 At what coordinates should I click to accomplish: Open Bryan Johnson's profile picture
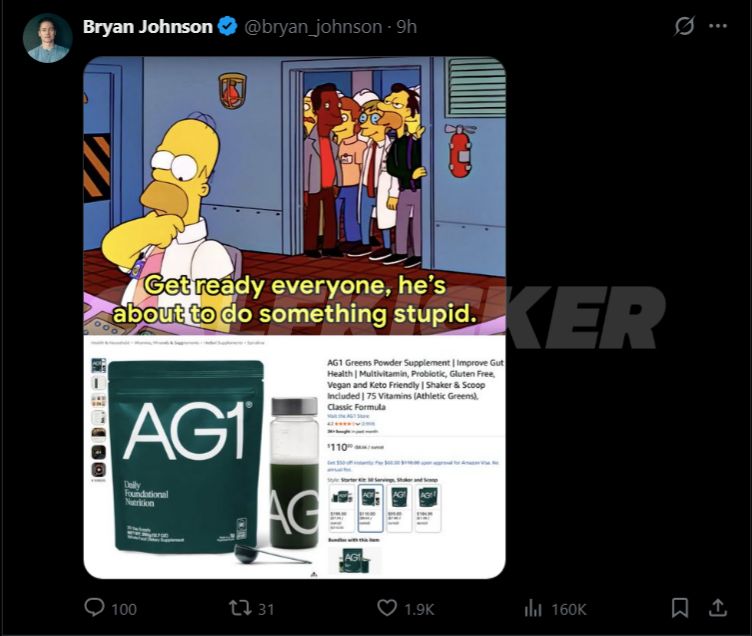pyautogui.click(x=47, y=38)
